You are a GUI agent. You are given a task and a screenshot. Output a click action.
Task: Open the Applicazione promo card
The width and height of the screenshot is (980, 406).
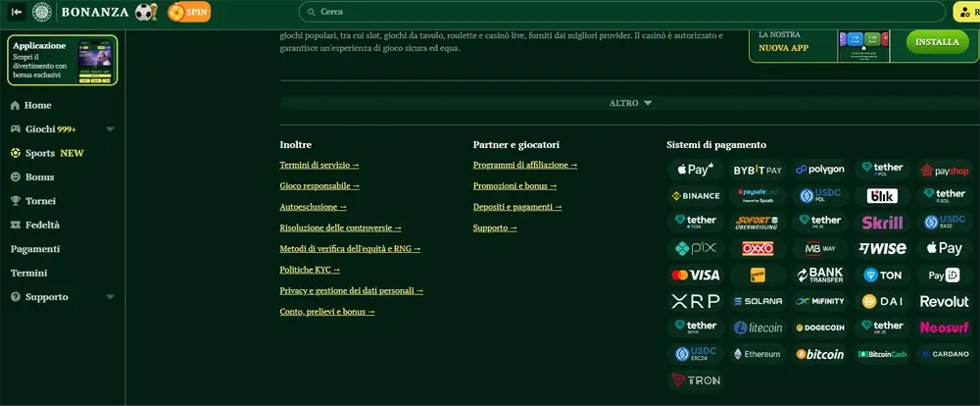[63, 60]
